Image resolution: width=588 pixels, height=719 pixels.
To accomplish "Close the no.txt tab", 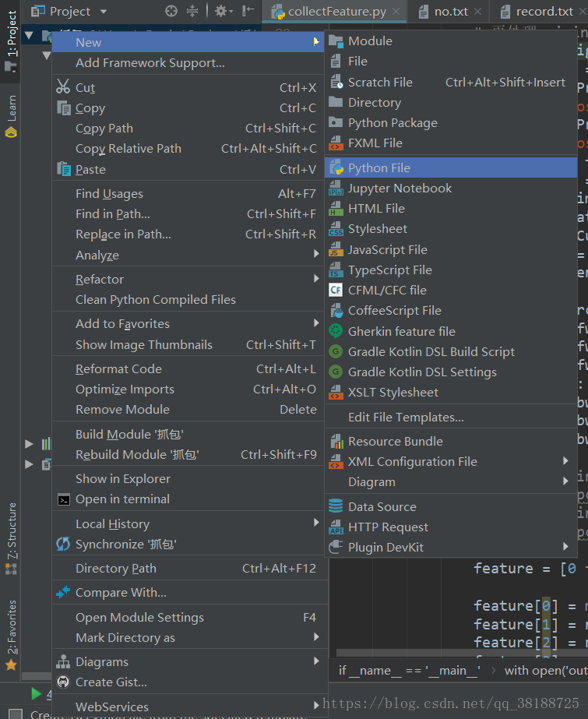I will coord(477,12).
